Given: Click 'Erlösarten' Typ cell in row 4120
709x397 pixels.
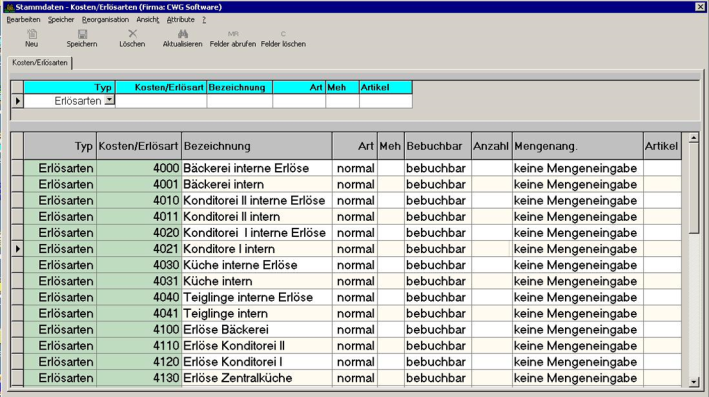Looking at the screenshot, I should click(60, 362).
